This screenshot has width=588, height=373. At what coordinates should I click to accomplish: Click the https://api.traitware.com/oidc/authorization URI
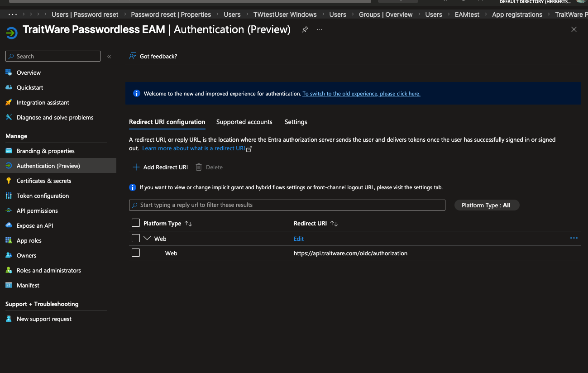coord(351,253)
